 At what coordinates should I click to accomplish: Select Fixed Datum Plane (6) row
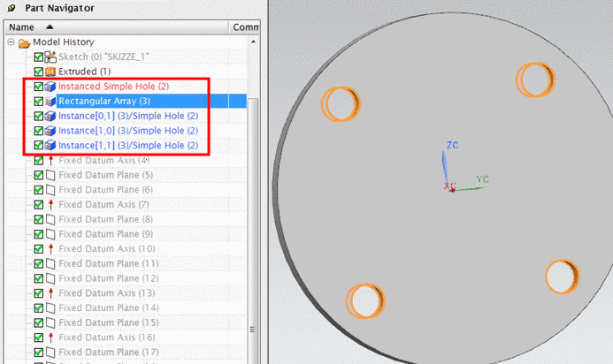pos(105,190)
